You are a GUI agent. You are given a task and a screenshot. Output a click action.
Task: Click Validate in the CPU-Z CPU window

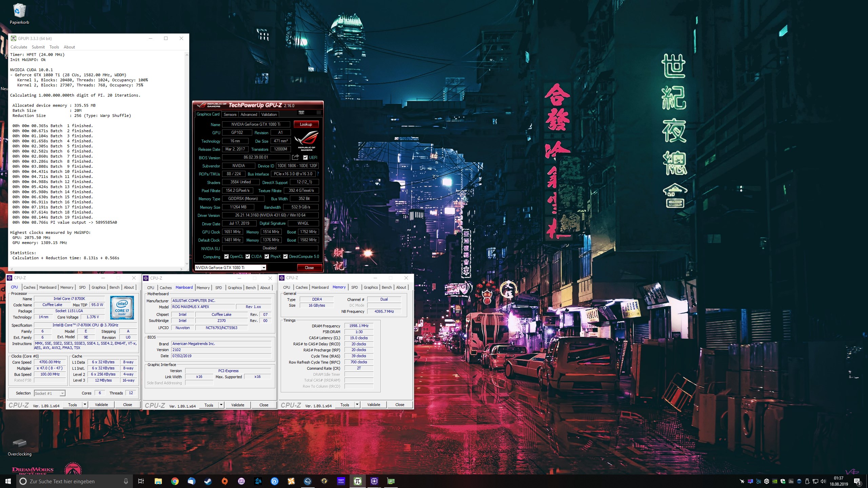point(101,405)
